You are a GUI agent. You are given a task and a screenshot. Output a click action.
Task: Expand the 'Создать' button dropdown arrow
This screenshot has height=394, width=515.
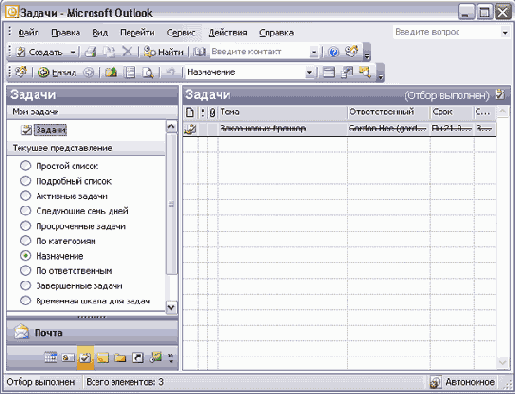pyautogui.click(x=73, y=52)
